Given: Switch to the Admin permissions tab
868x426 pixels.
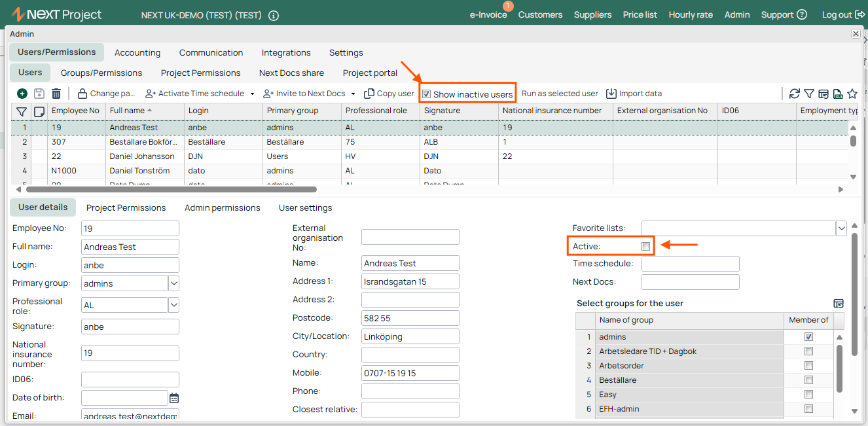Looking at the screenshot, I should click(223, 207).
